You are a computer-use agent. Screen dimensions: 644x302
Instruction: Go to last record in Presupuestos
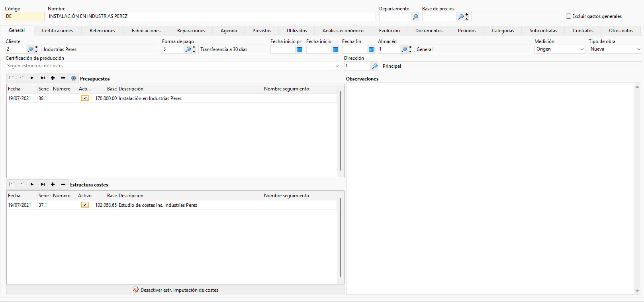coord(43,78)
